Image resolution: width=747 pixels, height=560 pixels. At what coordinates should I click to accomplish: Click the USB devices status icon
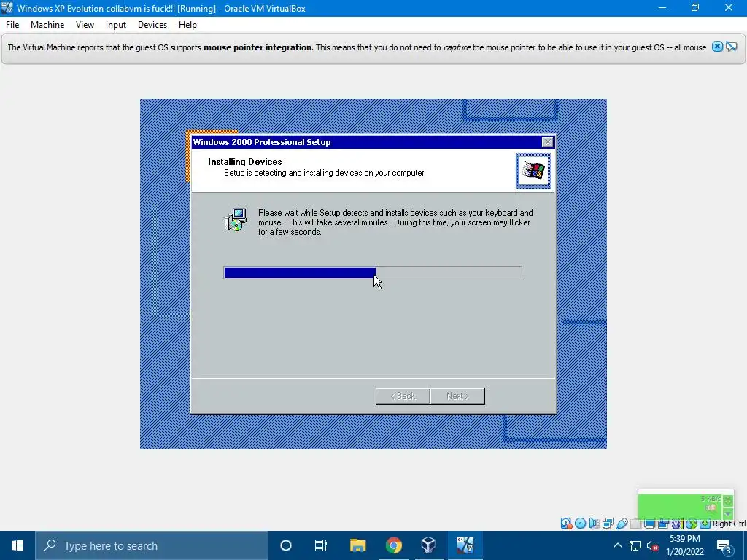pos(622,524)
